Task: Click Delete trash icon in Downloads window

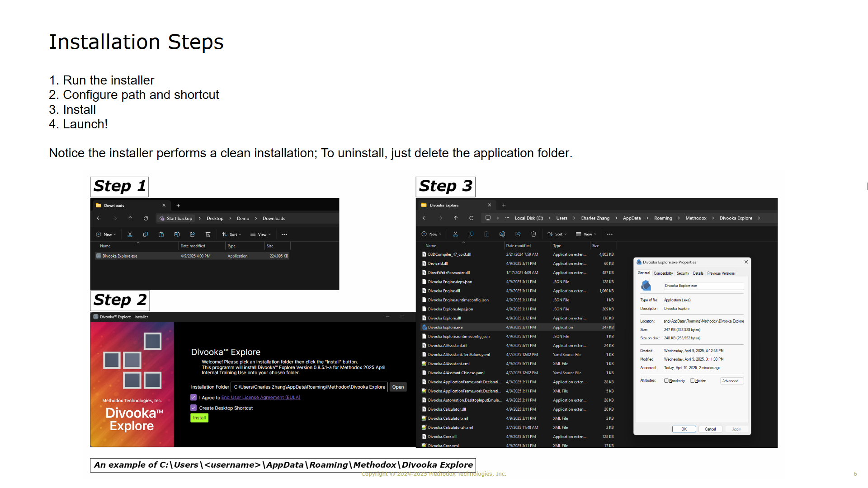Action: point(208,235)
